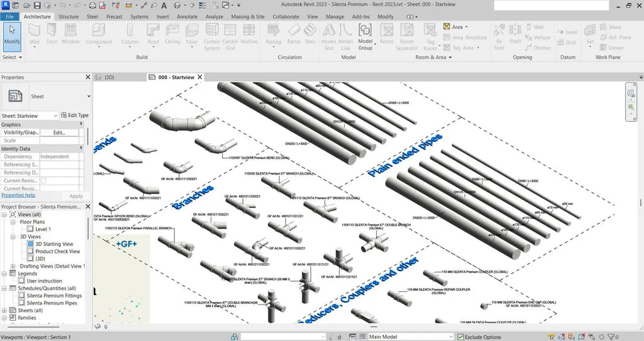644x341 pixels.
Task: Close the Project Browser panel
Action: (x=88, y=207)
